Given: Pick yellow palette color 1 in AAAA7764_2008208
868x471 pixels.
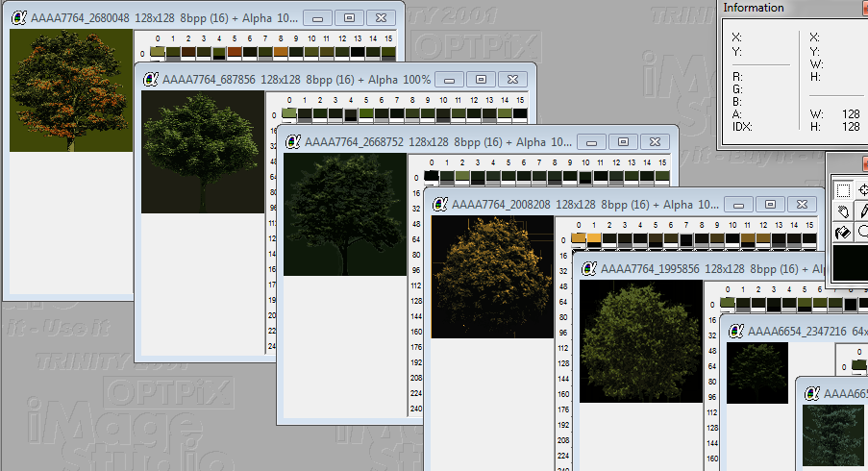Looking at the screenshot, I should pyautogui.click(x=594, y=238).
